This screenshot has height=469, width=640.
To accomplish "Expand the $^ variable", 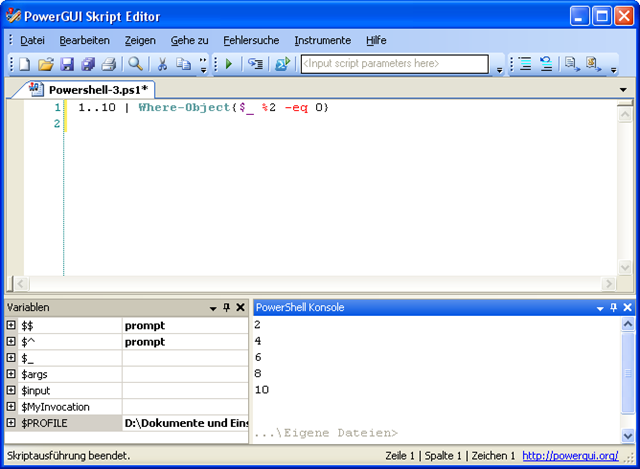I will (x=11, y=342).
